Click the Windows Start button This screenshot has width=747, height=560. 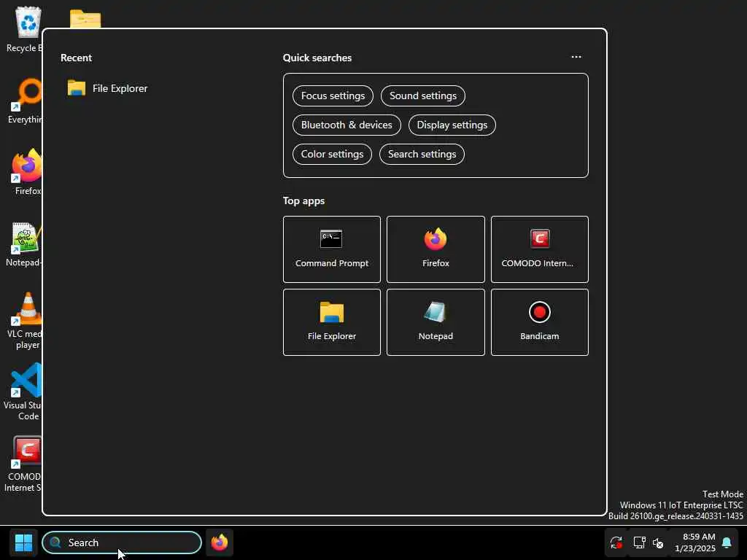(x=23, y=542)
